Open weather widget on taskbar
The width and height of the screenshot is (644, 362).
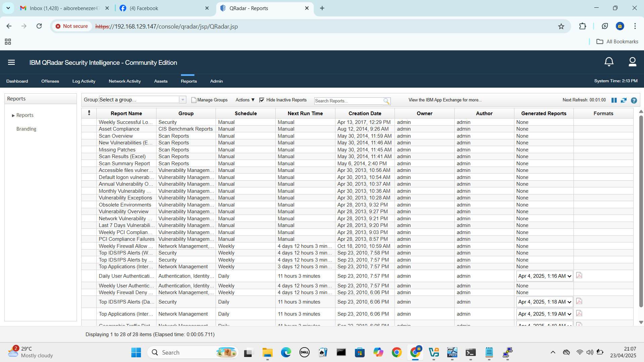30,352
